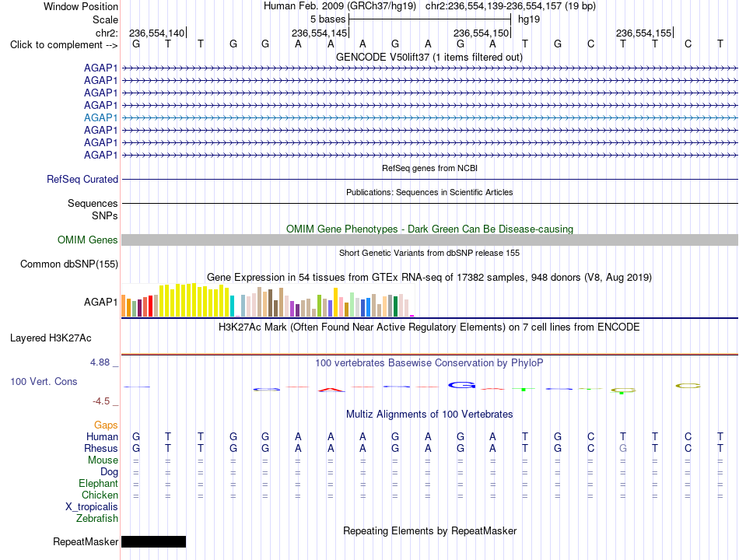Select the light blue highlighted AGAP1 transcript label
Screen dimensions: 739x560
pyautogui.click(x=101, y=117)
